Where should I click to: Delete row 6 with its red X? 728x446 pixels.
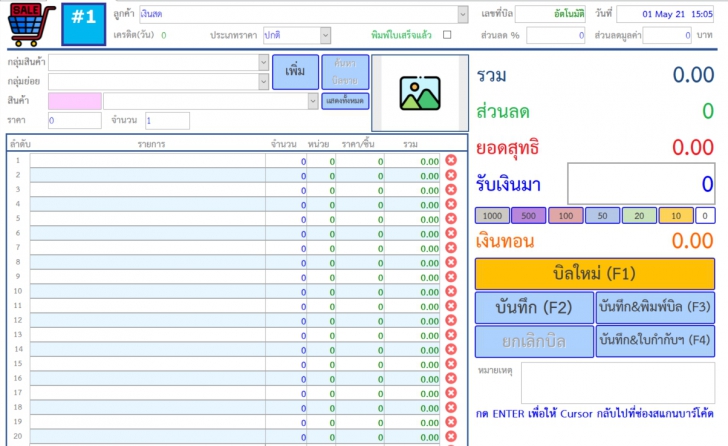(x=451, y=233)
